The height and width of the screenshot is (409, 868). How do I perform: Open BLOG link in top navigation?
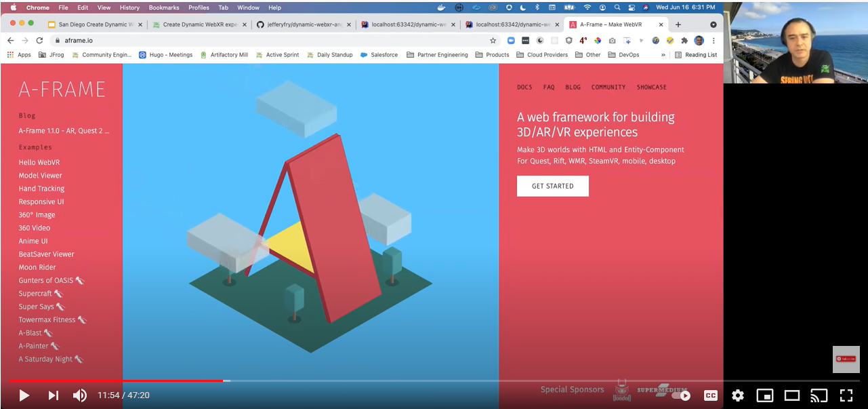point(573,87)
